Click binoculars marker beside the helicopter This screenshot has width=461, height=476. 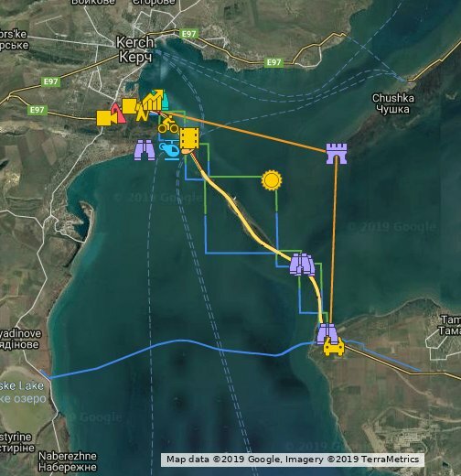(145, 150)
